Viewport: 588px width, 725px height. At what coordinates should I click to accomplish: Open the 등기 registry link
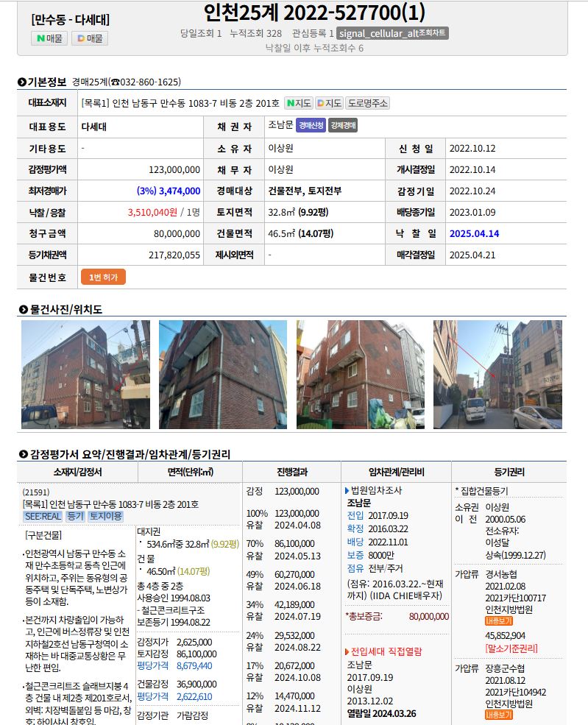[x=75, y=517]
